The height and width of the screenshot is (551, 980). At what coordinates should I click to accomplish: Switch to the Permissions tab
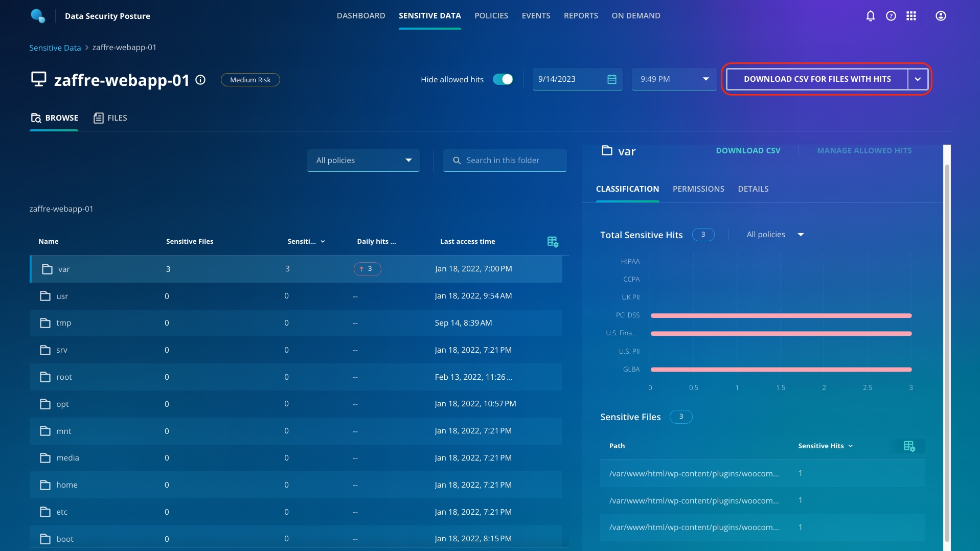pyautogui.click(x=698, y=189)
